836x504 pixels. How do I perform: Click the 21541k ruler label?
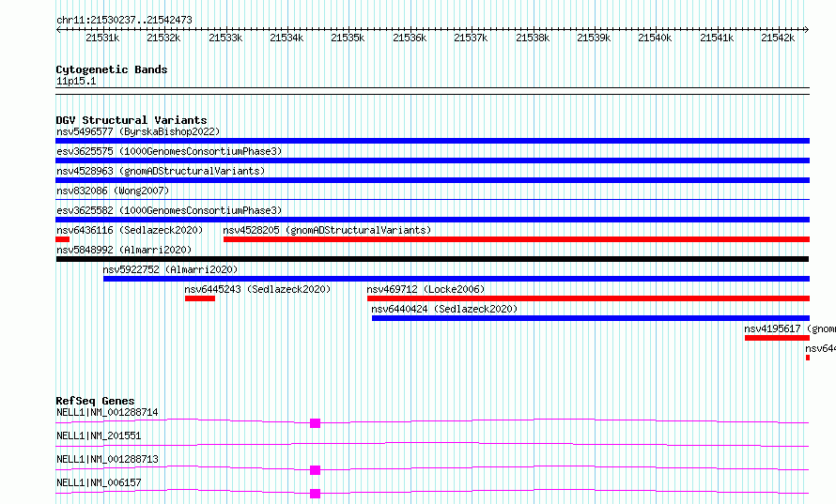[x=717, y=38]
